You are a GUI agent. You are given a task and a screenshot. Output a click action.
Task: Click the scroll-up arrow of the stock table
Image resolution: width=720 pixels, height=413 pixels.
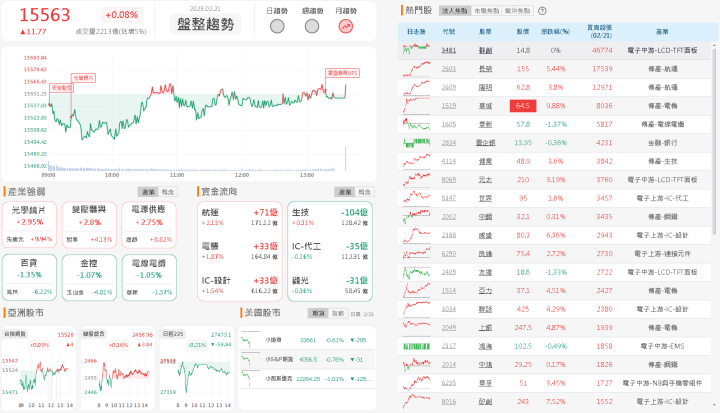[714, 45]
